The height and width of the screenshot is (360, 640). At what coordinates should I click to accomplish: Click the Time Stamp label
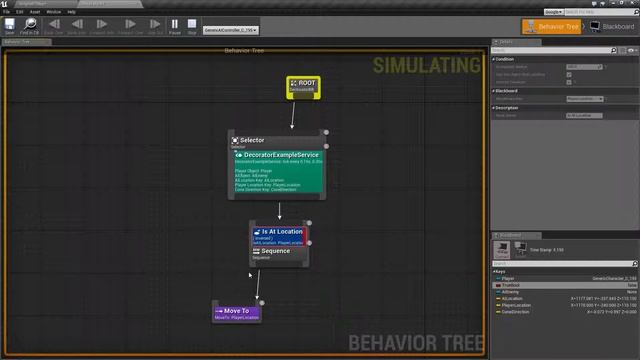click(x=546, y=250)
